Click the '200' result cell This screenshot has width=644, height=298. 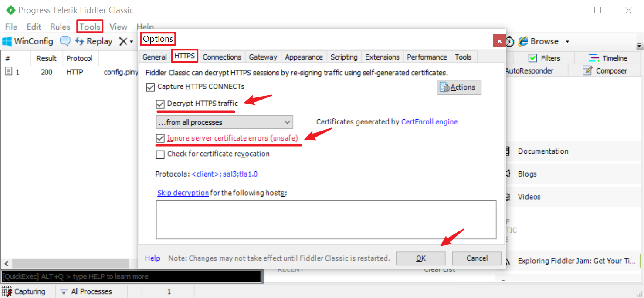click(47, 72)
